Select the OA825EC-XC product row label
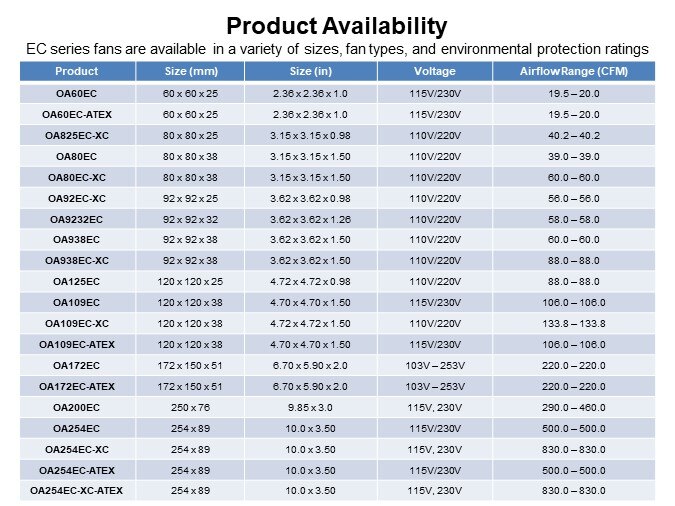This screenshot has width=675, height=506. point(76,135)
